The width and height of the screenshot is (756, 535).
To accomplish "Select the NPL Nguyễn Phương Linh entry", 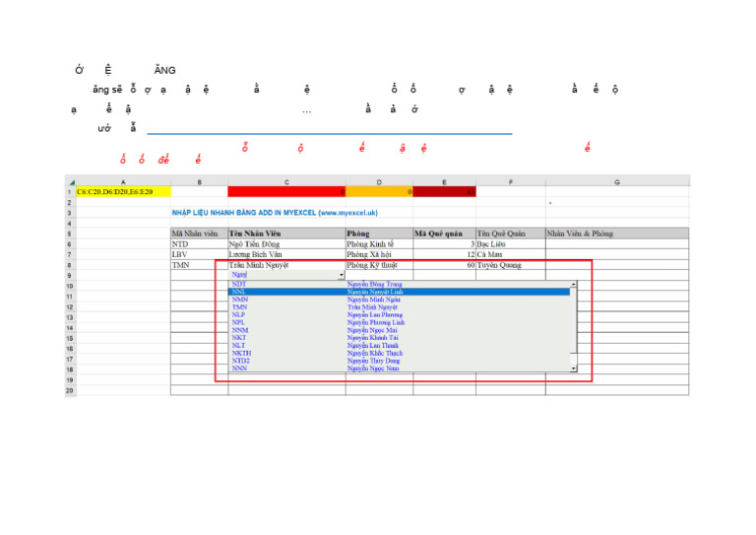I will pos(400,323).
